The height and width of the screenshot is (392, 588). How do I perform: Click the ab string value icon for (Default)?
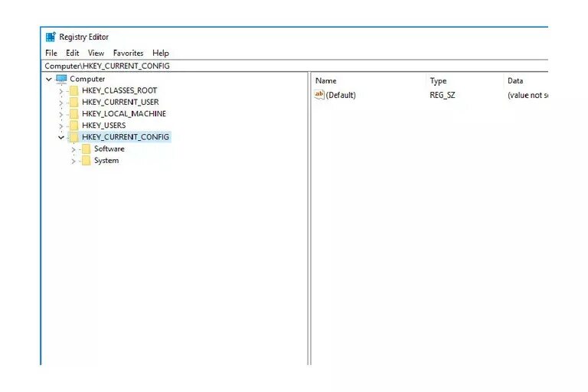pyautogui.click(x=319, y=94)
